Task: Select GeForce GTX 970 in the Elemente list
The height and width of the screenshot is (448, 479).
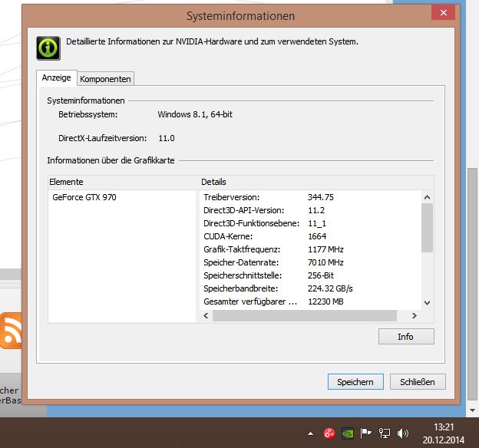Action: pyautogui.click(x=84, y=197)
